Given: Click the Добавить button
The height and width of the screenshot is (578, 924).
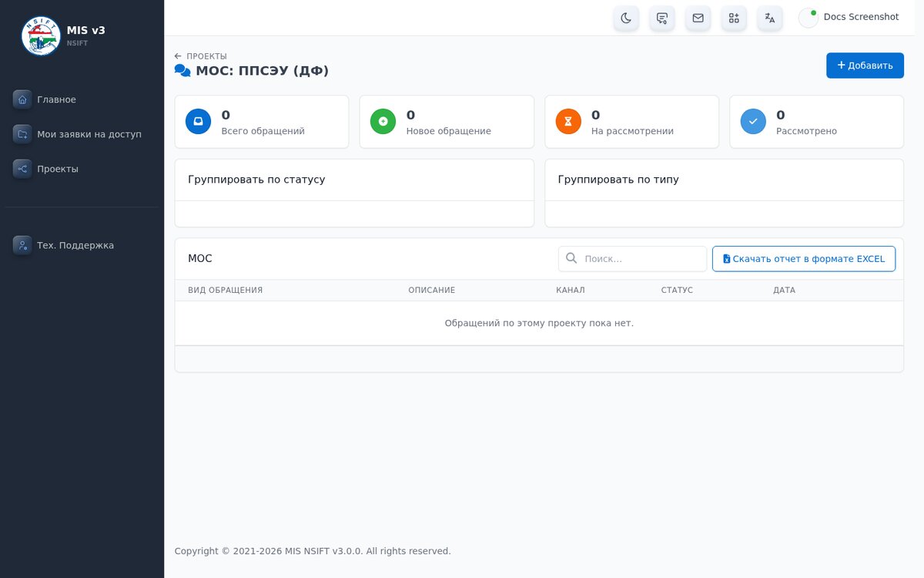Looking at the screenshot, I should pyautogui.click(x=865, y=66).
